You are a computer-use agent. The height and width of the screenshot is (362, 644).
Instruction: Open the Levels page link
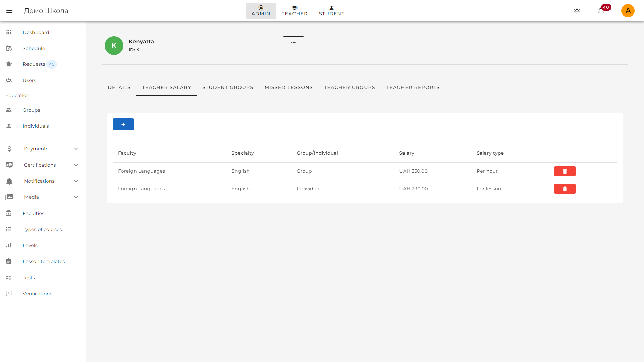pyautogui.click(x=30, y=245)
